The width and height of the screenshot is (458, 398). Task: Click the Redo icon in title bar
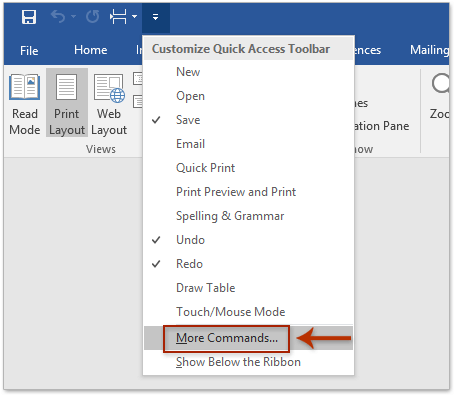click(92, 17)
